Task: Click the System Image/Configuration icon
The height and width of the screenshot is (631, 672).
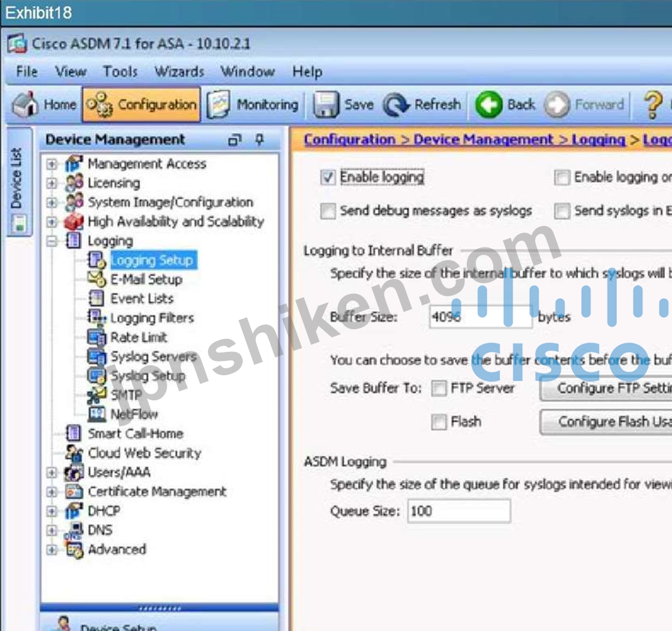Action: (74, 202)
